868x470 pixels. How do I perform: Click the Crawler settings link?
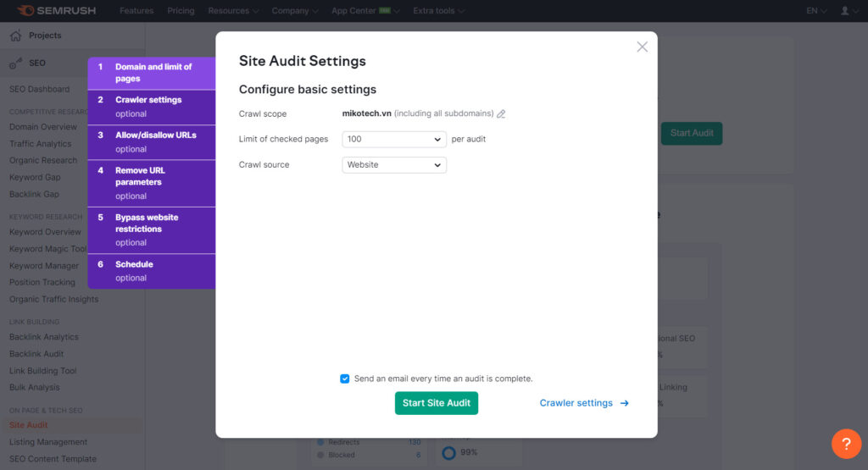pos(576,403)
